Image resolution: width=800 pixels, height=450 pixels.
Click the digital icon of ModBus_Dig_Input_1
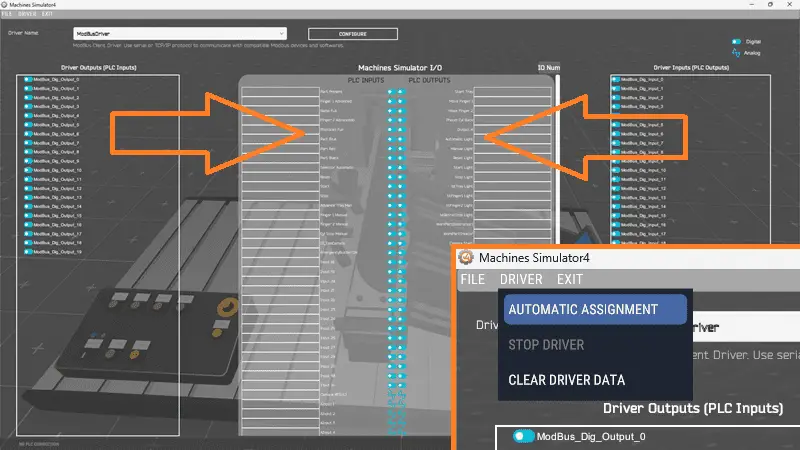(616, 88)
